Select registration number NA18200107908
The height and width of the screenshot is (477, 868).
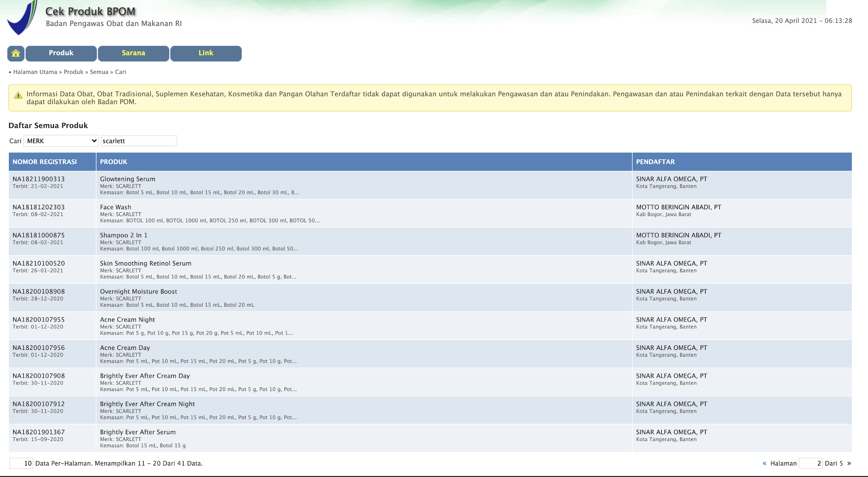point(39,376)
